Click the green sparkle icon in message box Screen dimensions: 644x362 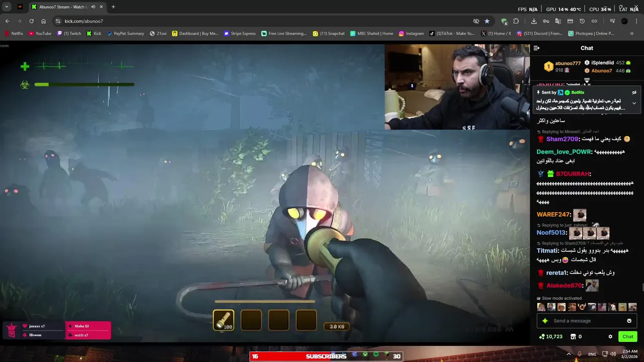[544, 321]
